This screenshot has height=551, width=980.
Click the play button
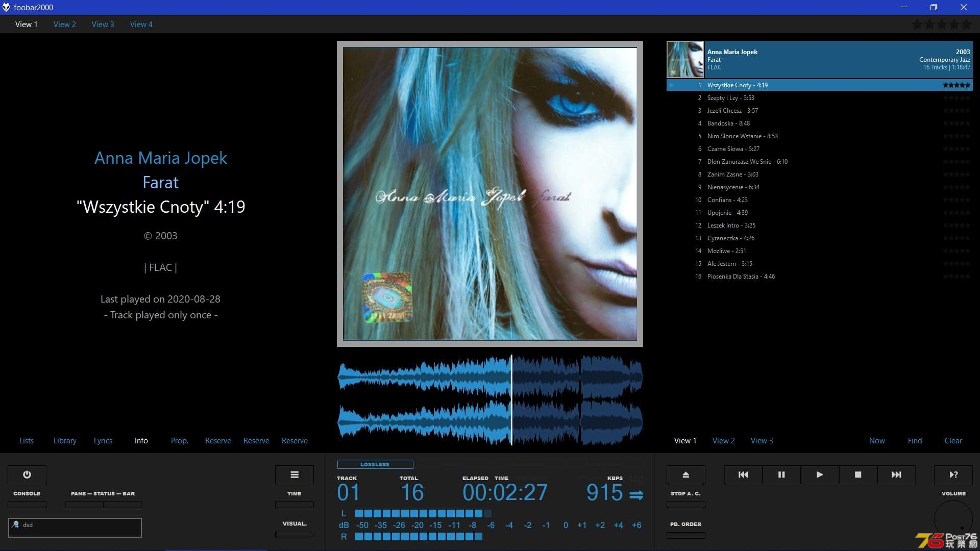click(x=820, y=474)
